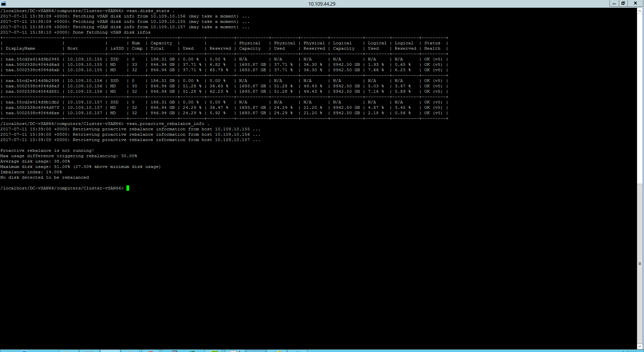This screenshot has width=644, height=352.
Task: Click the isSSD column header
Action: (x=117, y=48)
